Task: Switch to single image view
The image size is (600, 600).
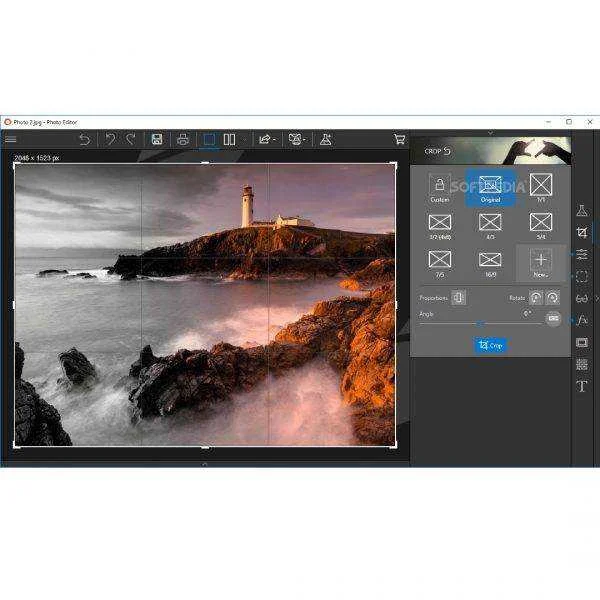Action: tap(209, 139)
